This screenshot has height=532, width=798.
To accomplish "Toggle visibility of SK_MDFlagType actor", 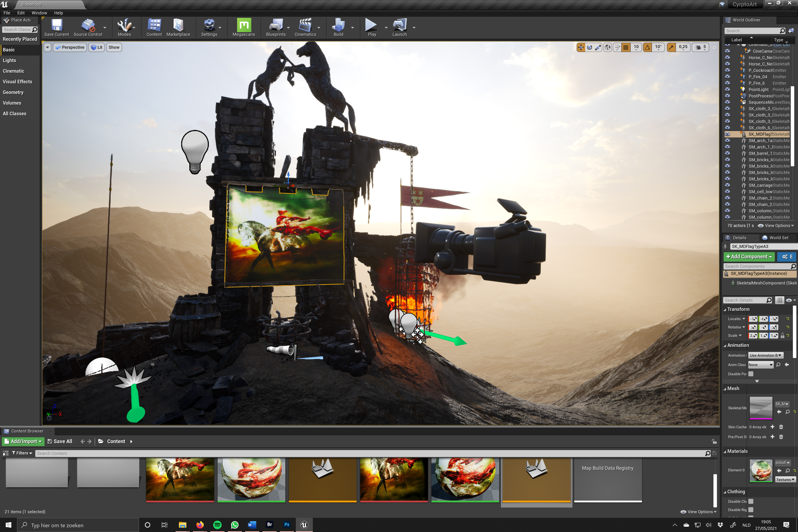I will (x=727, y=134).
